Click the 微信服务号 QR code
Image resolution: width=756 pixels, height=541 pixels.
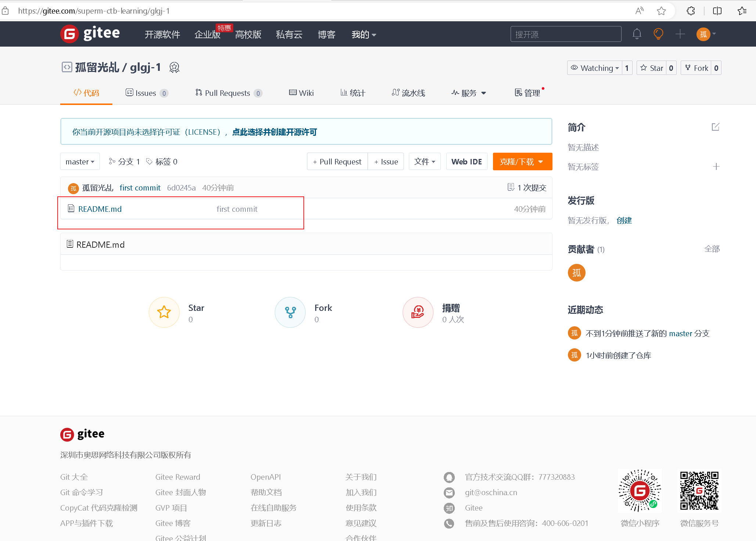[x=699, y=491]
